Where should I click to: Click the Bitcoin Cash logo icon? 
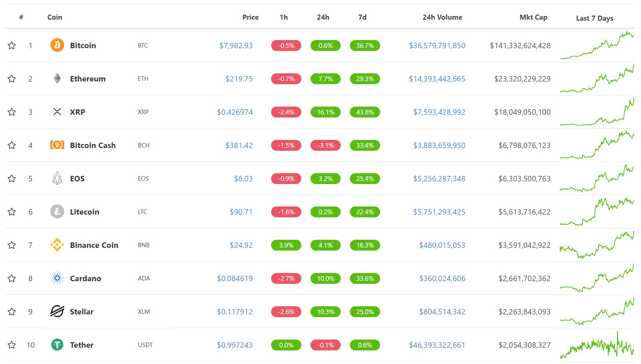pos(57,145)
